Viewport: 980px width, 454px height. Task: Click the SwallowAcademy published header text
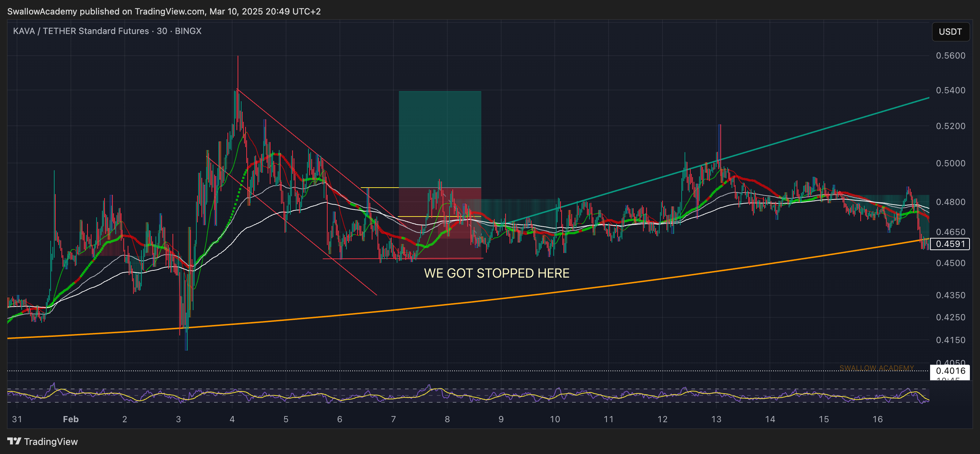point(164,12)
